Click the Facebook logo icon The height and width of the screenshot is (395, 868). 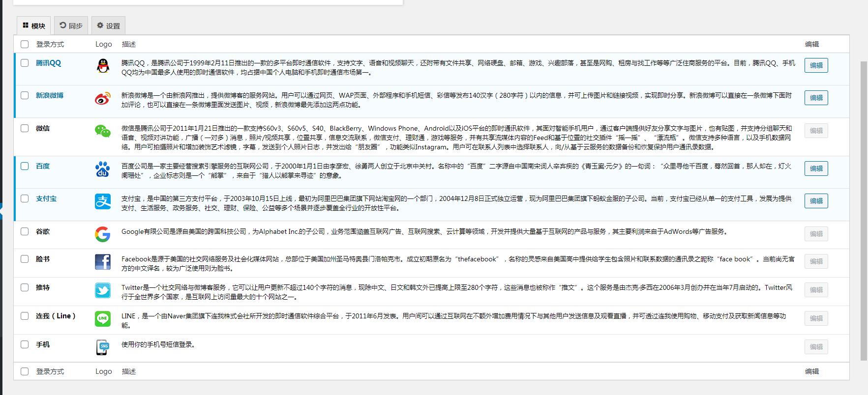(103, 261)
